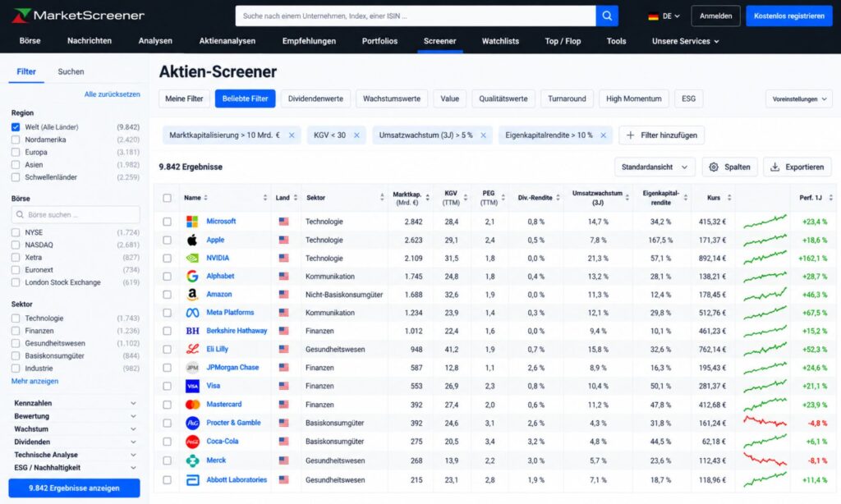
Task: Click the Mastercard logo icon
Action: (x=192, y=405)
